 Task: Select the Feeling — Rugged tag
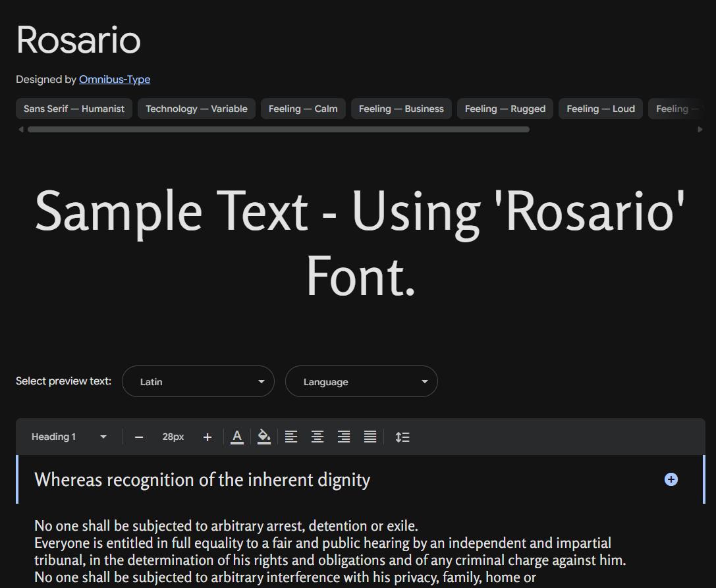click(x=505, y=109)
